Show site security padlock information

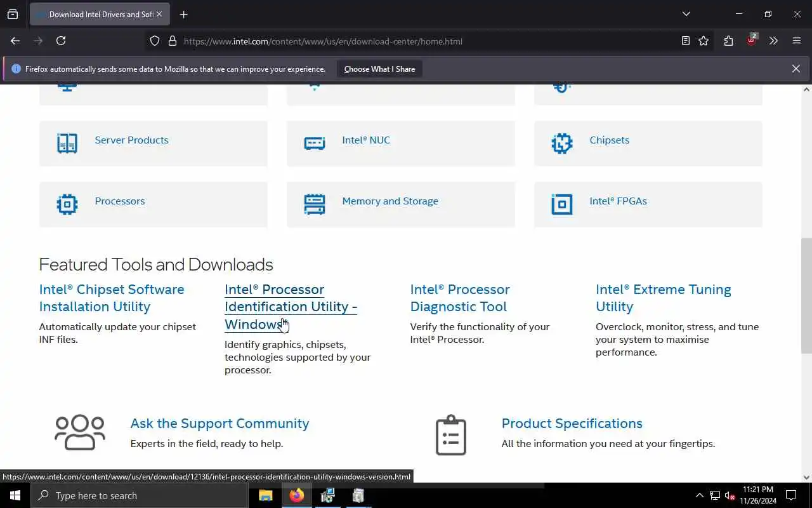[x=172, y=41]
